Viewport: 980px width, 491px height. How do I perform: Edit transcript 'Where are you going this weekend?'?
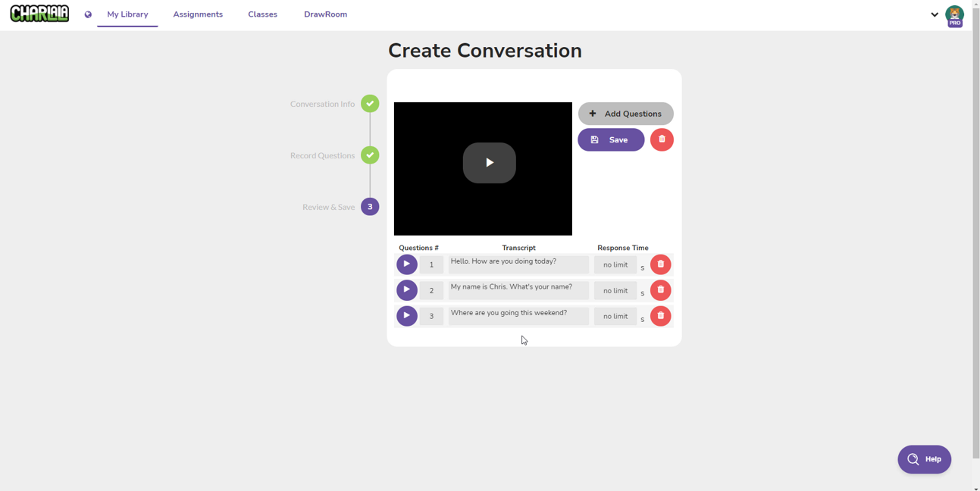(518, 316)
